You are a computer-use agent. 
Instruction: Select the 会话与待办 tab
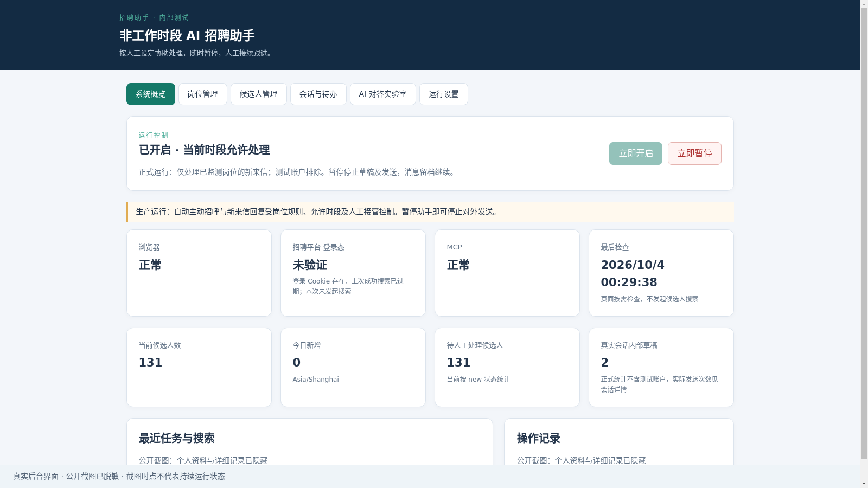318,94
